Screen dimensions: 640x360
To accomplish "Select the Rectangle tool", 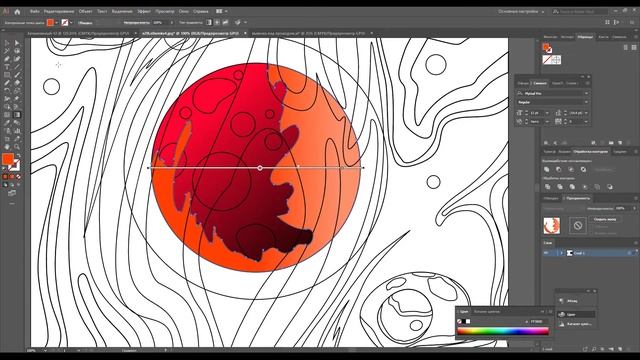I will point(7,75).
